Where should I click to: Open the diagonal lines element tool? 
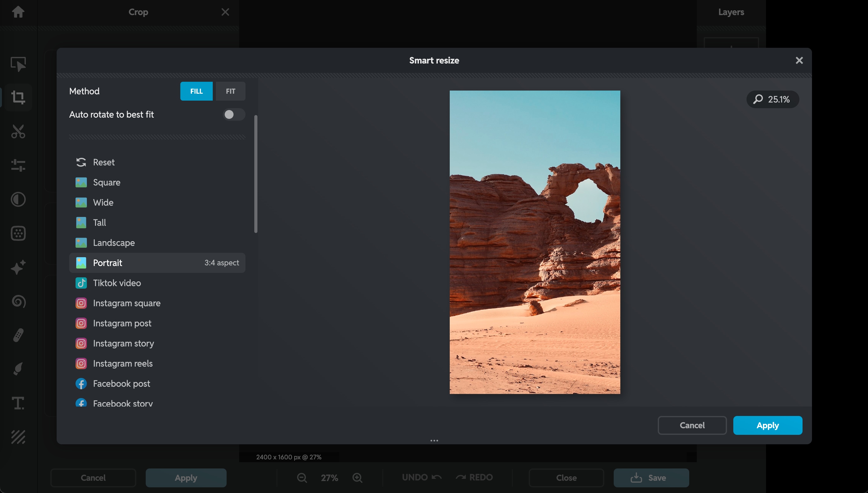18,437
